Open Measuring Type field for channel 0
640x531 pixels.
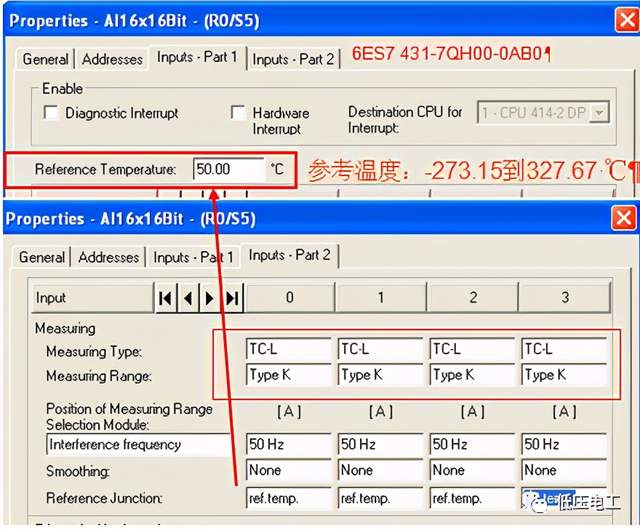[289, 349]
